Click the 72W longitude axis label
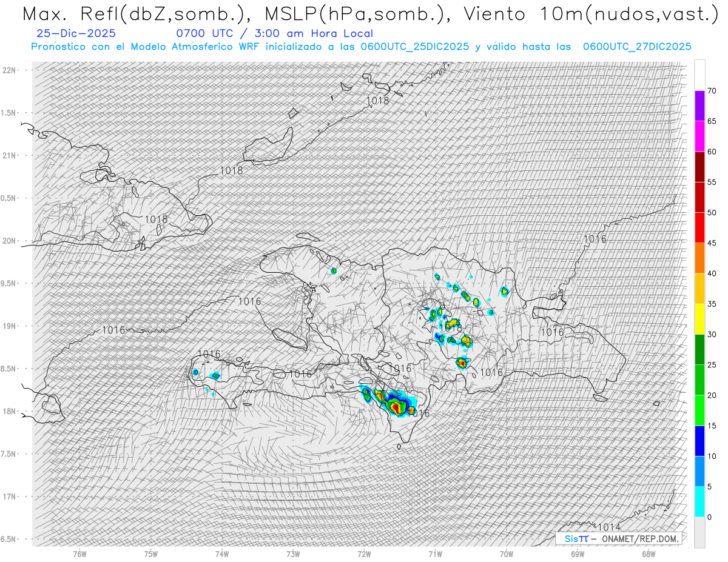 (x=364, y=554)
